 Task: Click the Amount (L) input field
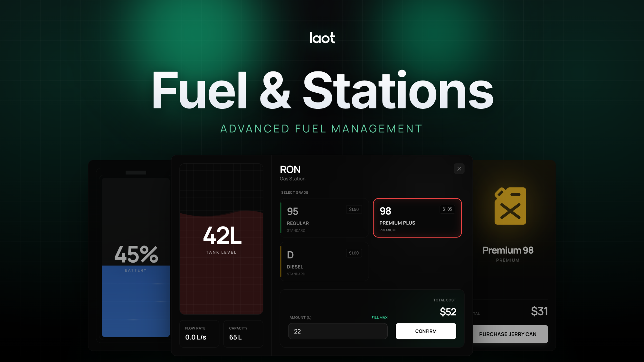(x=337, y=331)
